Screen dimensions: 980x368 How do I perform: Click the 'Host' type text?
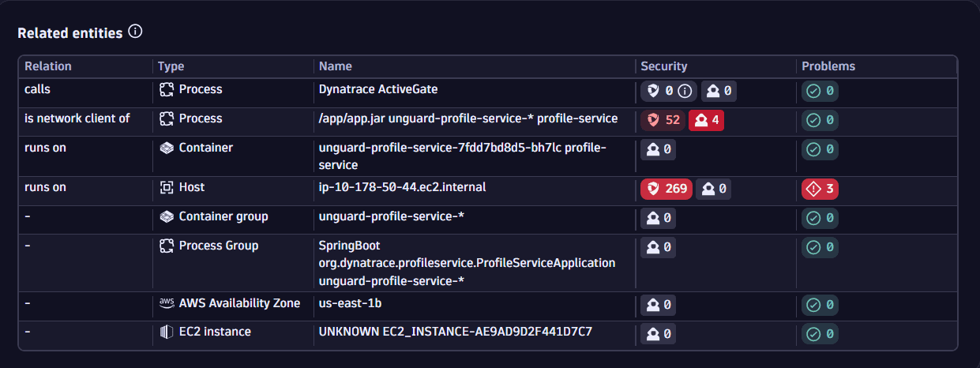(x=192, y=188)
